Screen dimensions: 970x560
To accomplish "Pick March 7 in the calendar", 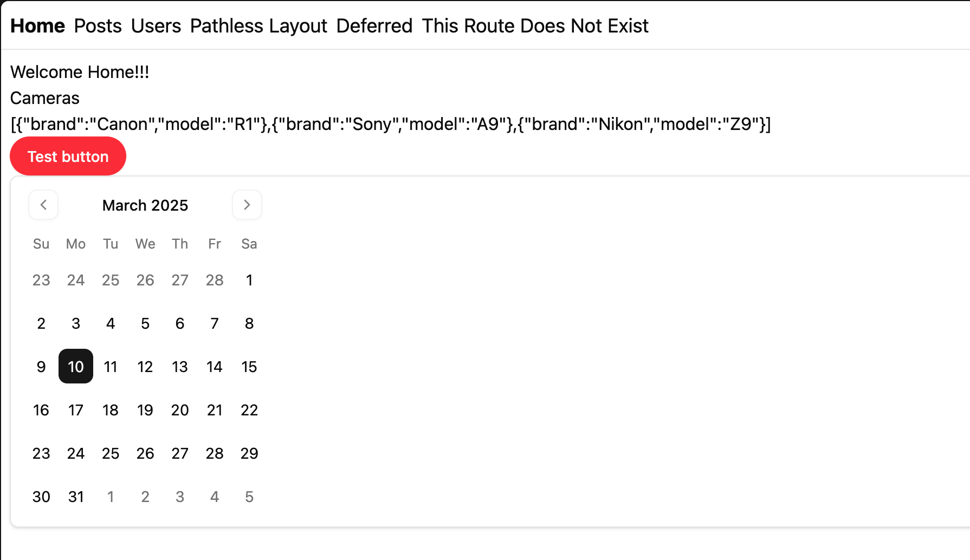I will (215, 323).
